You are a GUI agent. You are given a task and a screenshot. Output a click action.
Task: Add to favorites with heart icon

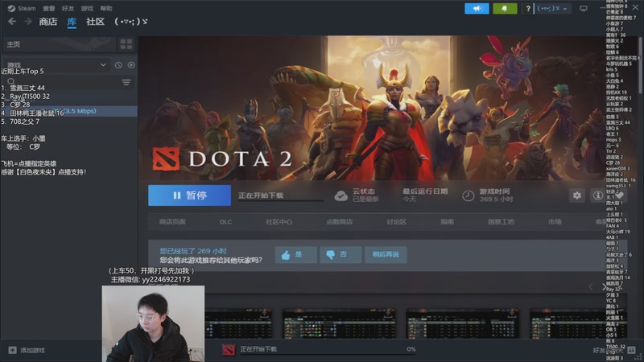click(619, 196)
